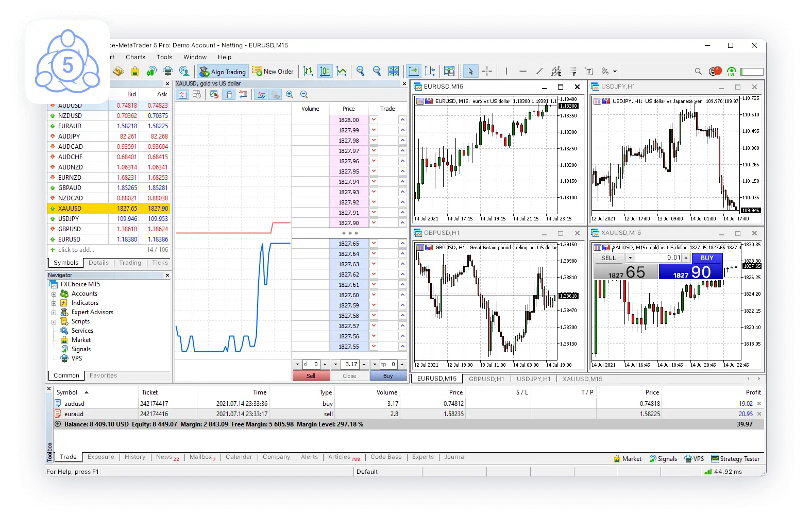Viewport: 812px width, 515px height.
Task: Select the crosshair cursor tool
Action: click(x=487, y=72)
